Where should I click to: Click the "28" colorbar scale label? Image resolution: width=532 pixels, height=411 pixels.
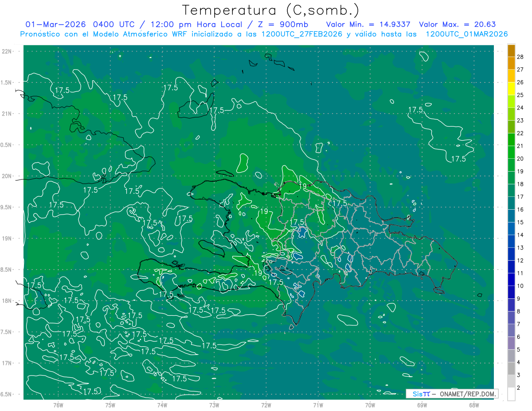point(520,57)
